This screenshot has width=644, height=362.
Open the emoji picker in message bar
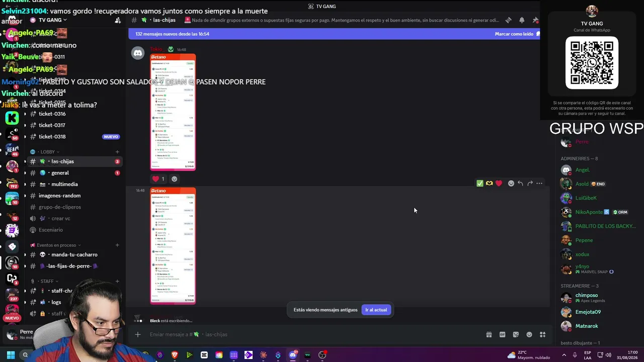coord(529,334)
